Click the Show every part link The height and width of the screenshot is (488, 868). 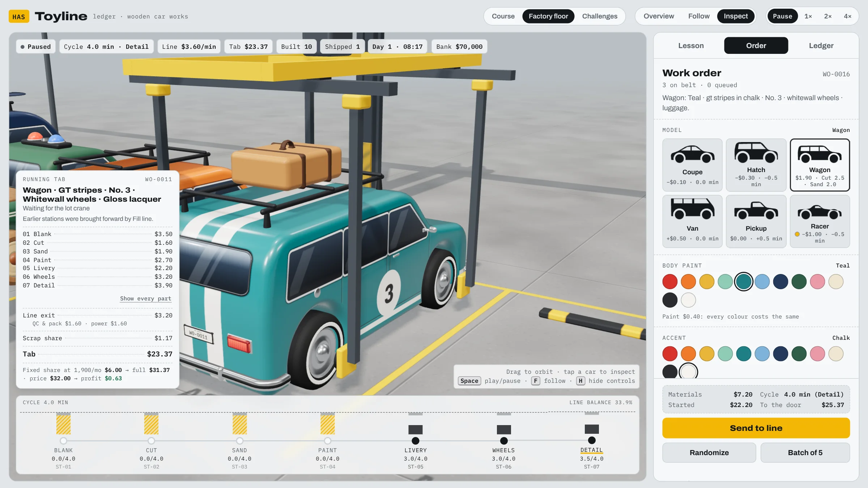pyautogui.click(x=145, y=299)
